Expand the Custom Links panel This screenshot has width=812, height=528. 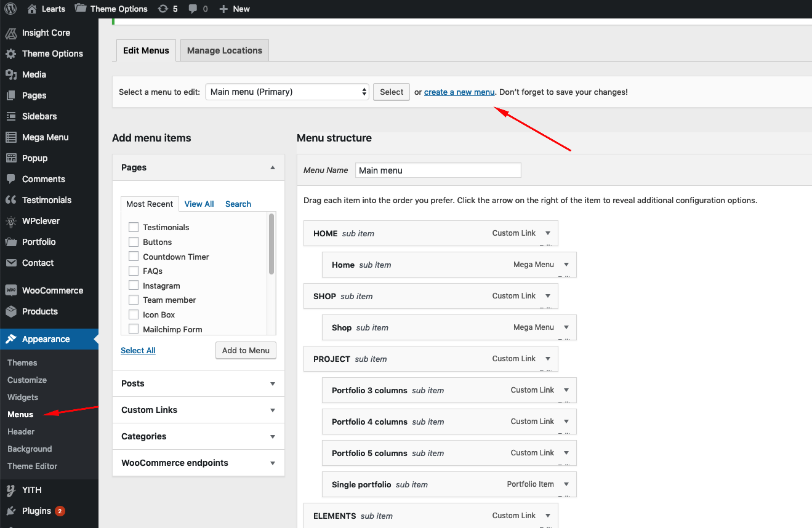[x=272, y=410]
